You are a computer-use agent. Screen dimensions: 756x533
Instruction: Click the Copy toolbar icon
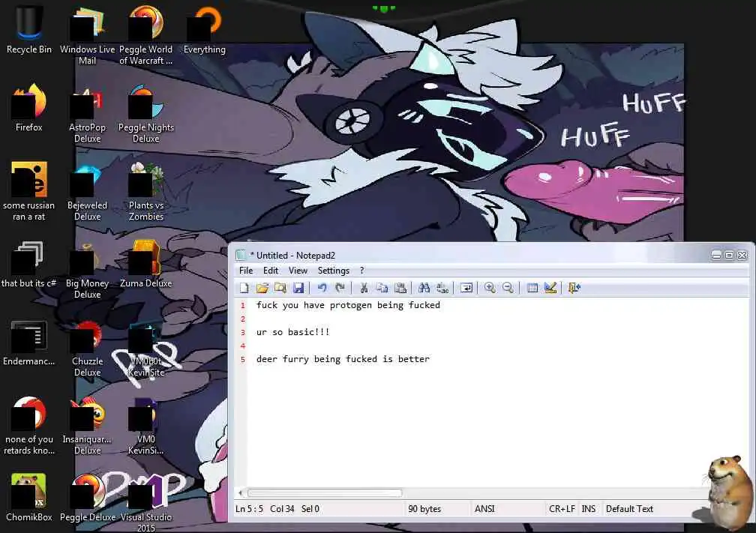[382, 288]
